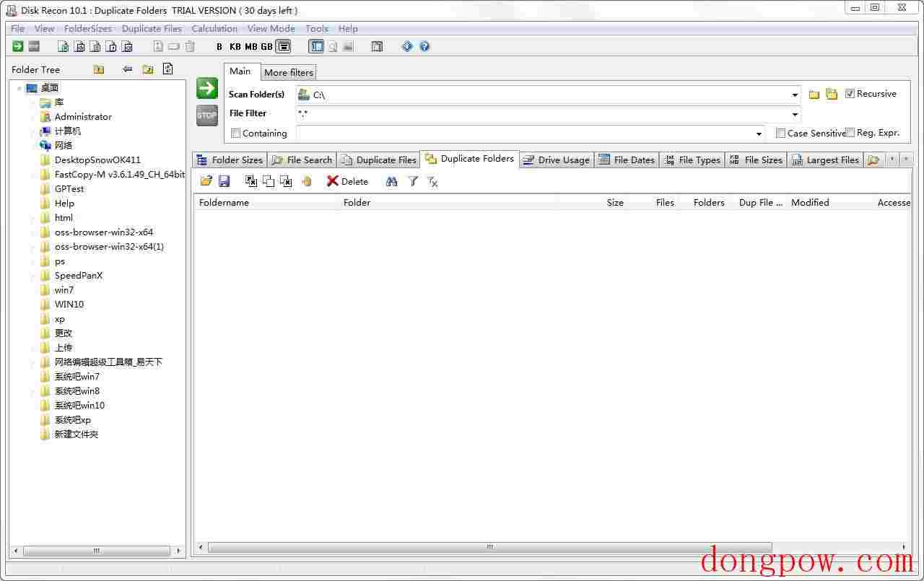Image resolution: width=924 pixels, height=581 pixels.
Task: Open the Scan Folder(s) dropdown
Action: [x=795, y=95]
